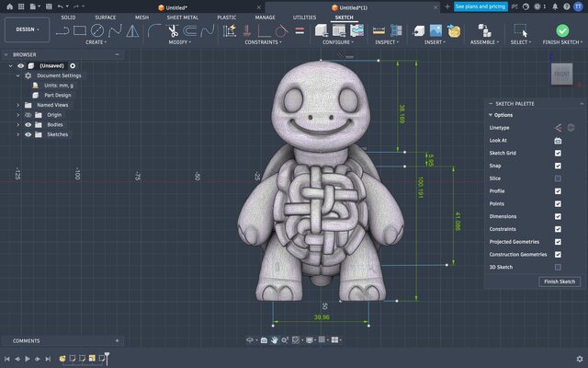Viewport: 588px width, 368px height.
Task: Open the notifications bell
Action: (555, 6)
